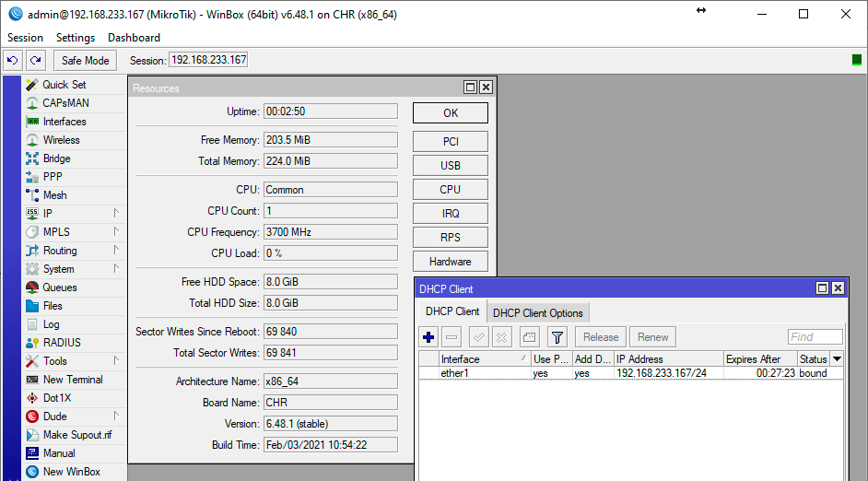Image resolution: width=868 pixels, height=481 pixels.
Task: Disable selected DHCP client entry
Action: pyautogui.click(x=502, y=337)
